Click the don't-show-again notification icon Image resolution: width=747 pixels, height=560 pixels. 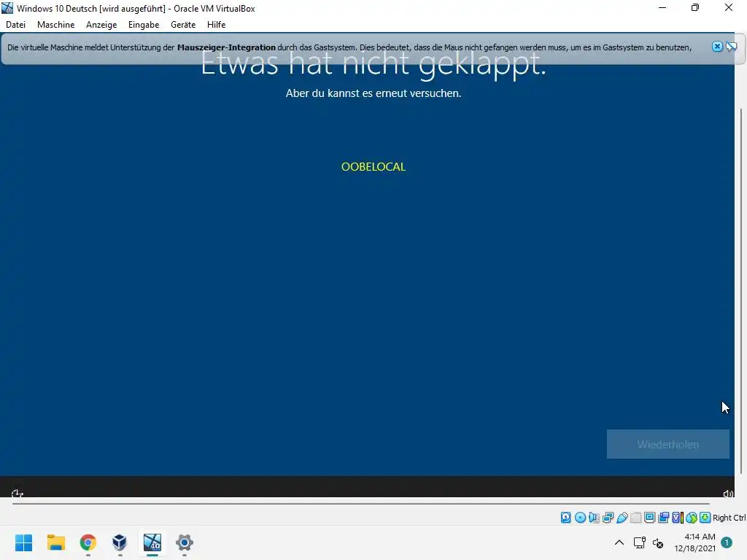(x=731, y=46)
